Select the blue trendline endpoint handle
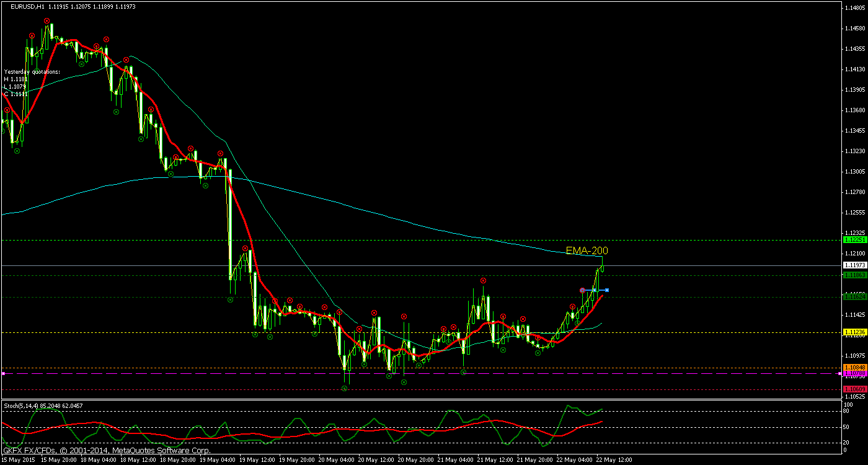 pos(607,290)
